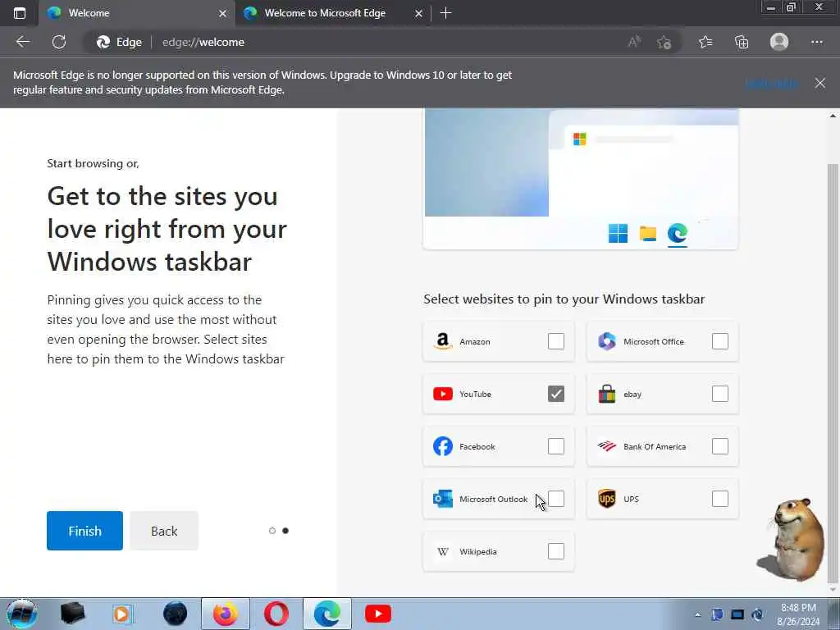Image resolution: width=840 pixels, height=630 pixels.
Task: Check the UPS checkbox
Action: 720,499
